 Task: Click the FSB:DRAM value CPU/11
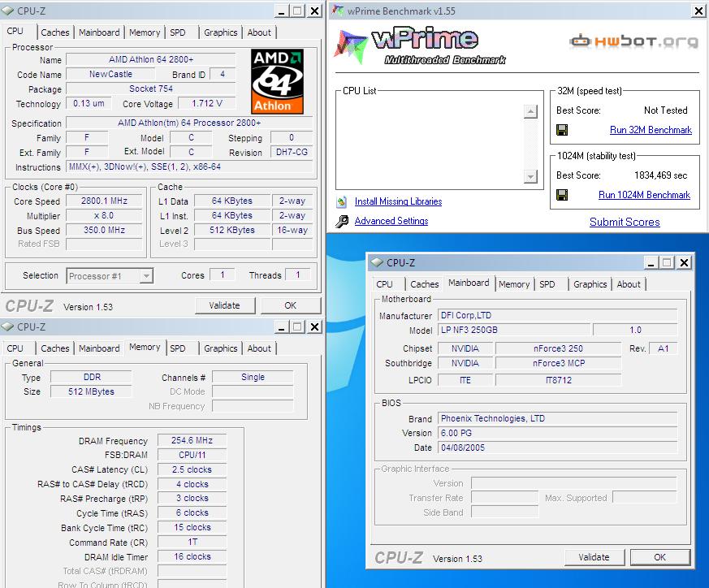coord(192,455)
